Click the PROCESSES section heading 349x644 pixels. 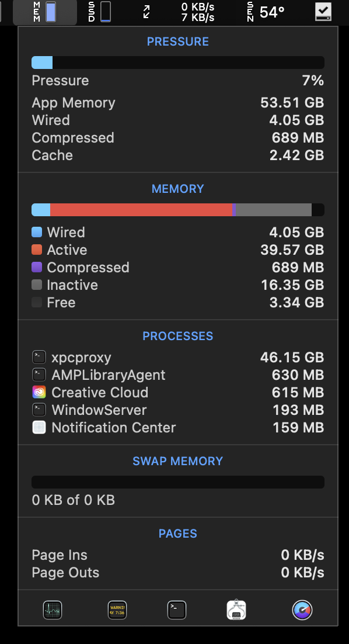pos(177,336)
